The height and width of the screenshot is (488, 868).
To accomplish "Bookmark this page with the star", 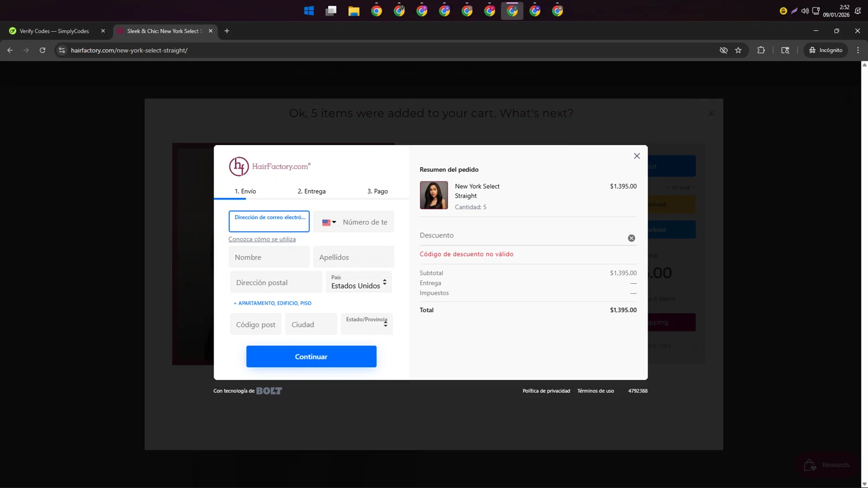I will tap(738, 50).
